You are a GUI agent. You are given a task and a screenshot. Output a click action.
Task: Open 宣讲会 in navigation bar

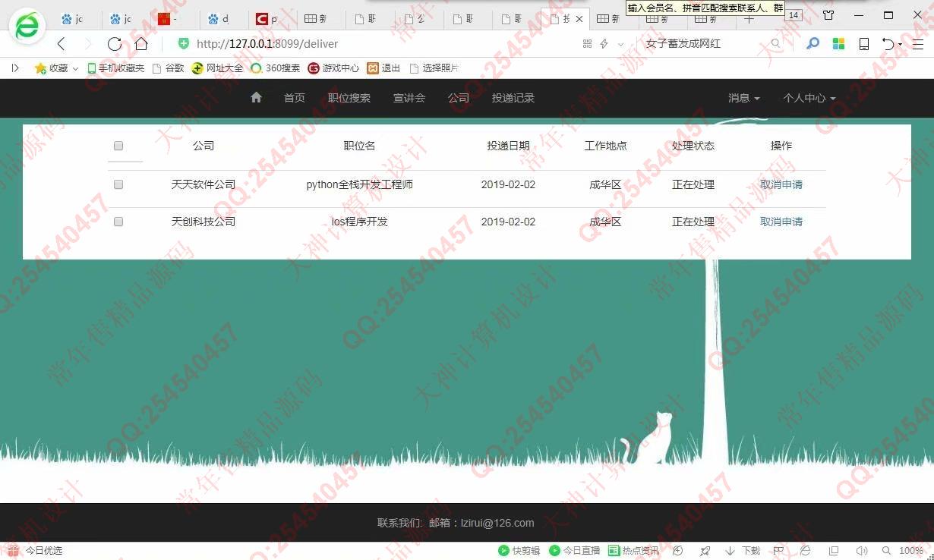click(x=409, y=98)
